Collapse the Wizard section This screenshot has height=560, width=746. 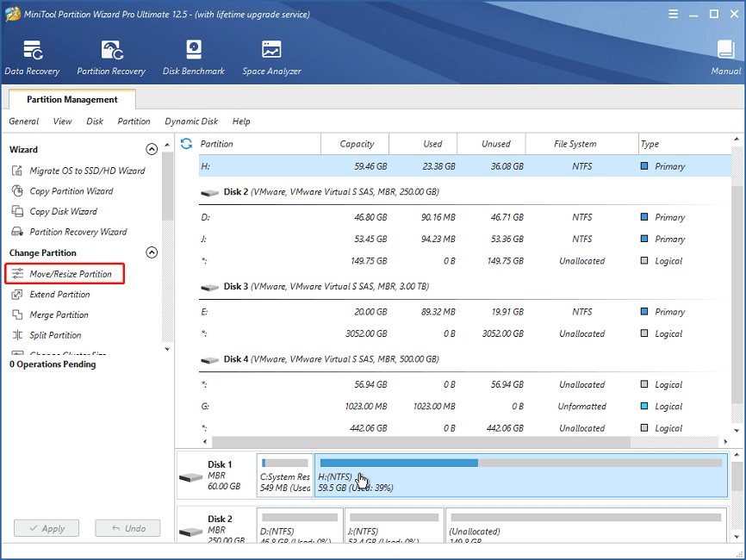click(152, 149)
